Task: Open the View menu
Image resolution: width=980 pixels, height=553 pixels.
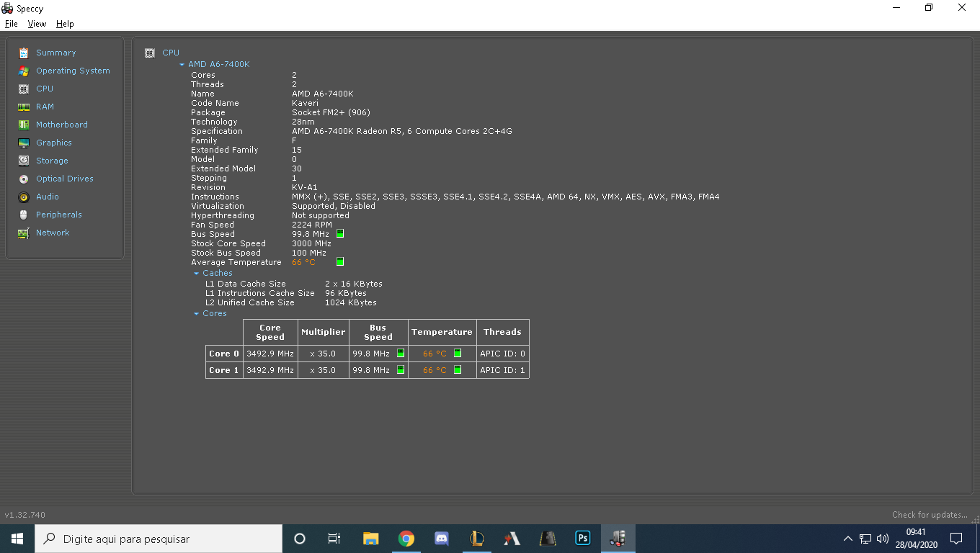Action: (x=37, y=24)
